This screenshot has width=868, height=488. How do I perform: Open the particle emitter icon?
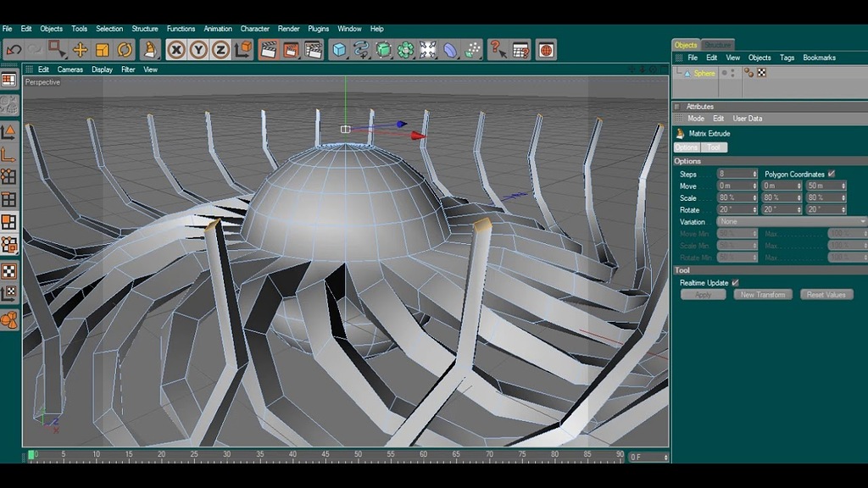(472, 50)
